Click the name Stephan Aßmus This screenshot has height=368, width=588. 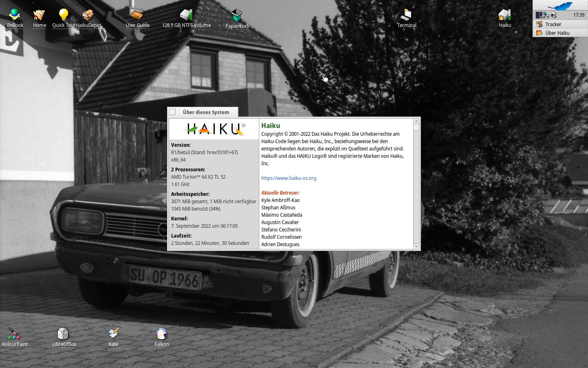coord(278,208)
